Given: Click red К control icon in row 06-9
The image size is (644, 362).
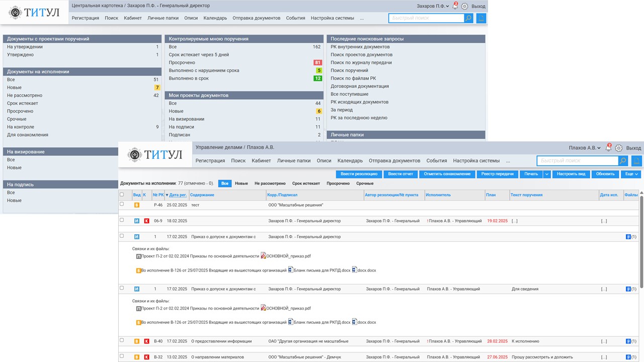Looking at the screenshot, I should tap(146, 221).
